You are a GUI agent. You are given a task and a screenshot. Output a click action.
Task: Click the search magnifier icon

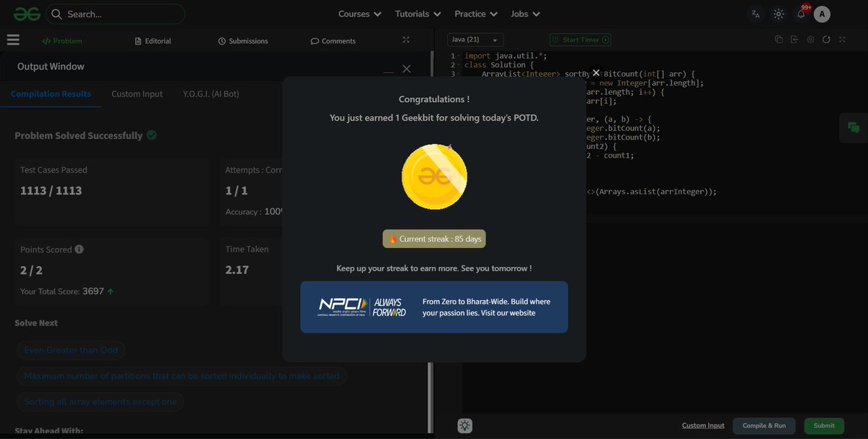click(56, 14)
